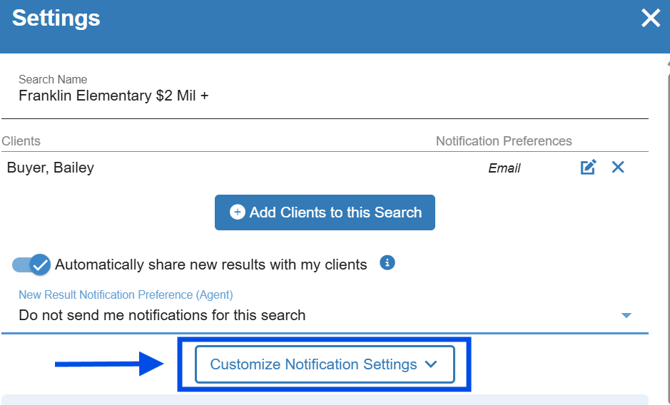Toggle automatic sharing of new results switch

31,265
